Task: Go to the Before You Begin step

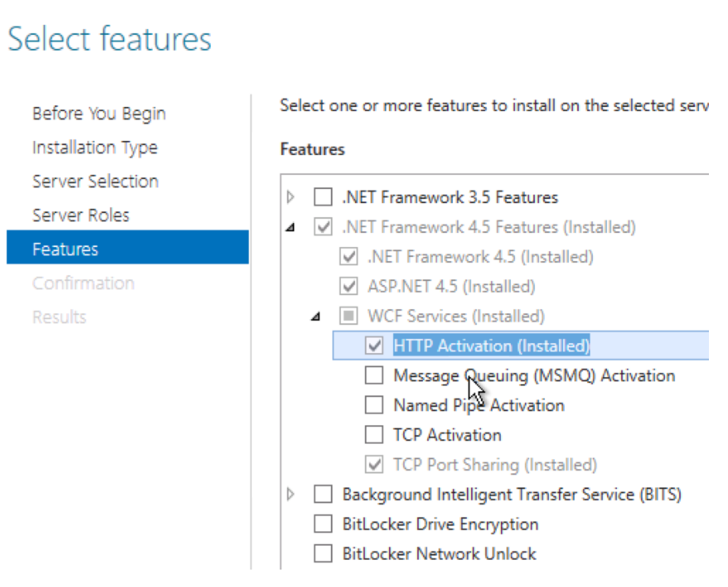Action: (x=99, y=114)
